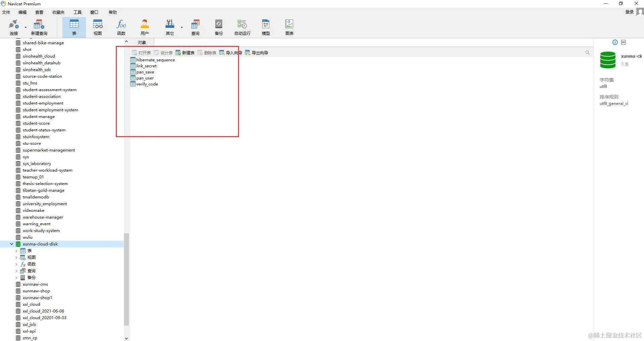The height and width of the screenshot is (341, 644).
Task: Click the 设计表 button
Action: coord(163,53)
